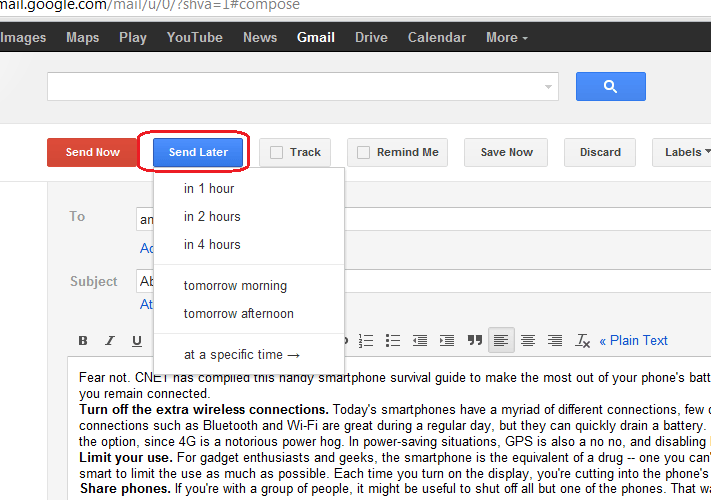Screen dimensions: 711x500
Task: Open Maps in the Google bar
Action: [x=83, y=37]
